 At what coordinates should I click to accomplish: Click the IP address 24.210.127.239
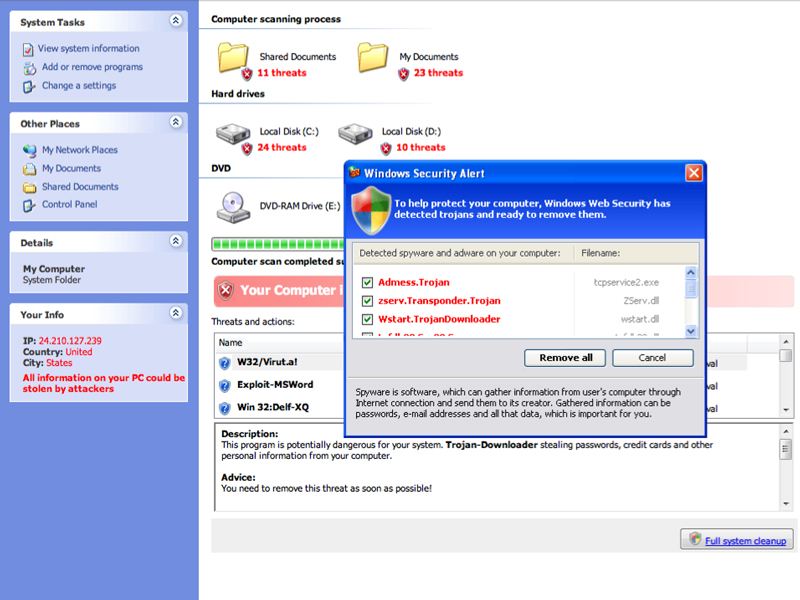point(70,341)
